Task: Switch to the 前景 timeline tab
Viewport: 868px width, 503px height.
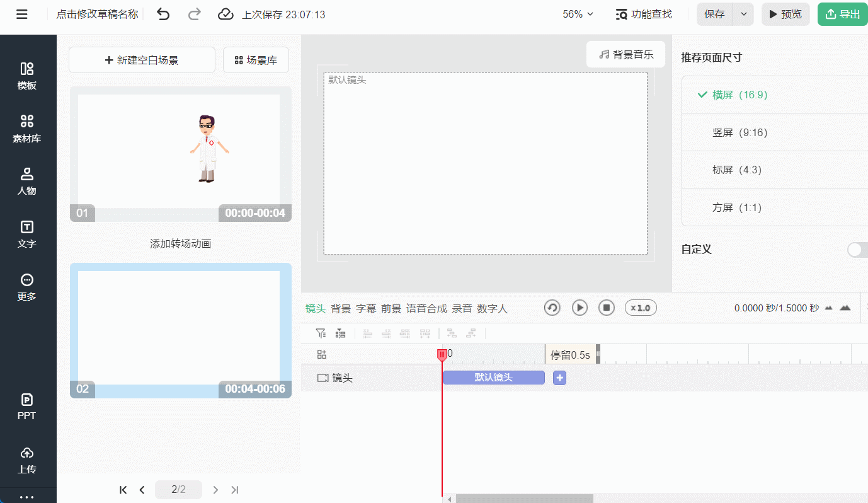Action: 391,308
